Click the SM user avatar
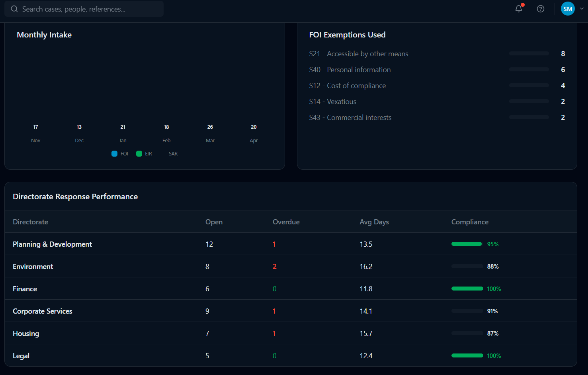The height and width of the screenshot is (375, 588). [568, 9]
